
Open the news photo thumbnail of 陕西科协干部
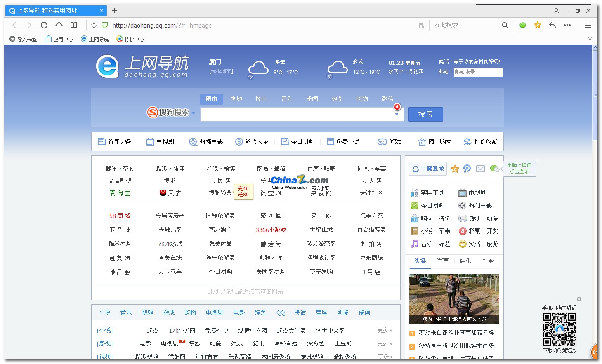pos(454,299)
